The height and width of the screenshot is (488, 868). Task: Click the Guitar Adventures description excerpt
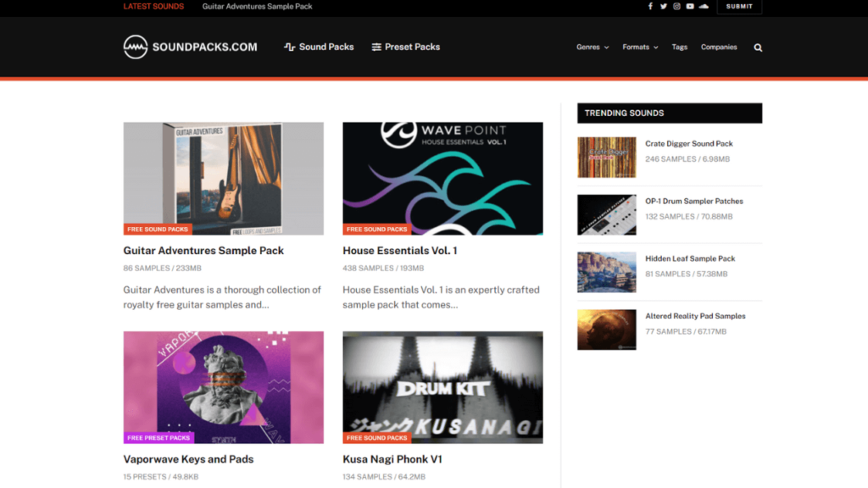click(222, 297)
